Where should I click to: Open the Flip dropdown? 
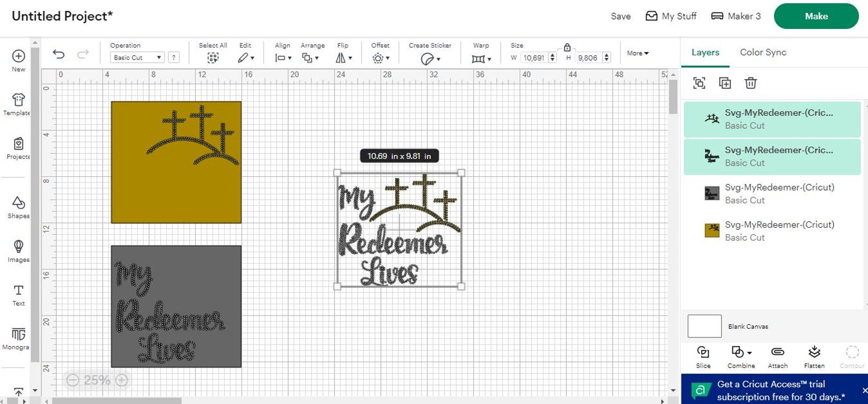(x=343, y=58)
